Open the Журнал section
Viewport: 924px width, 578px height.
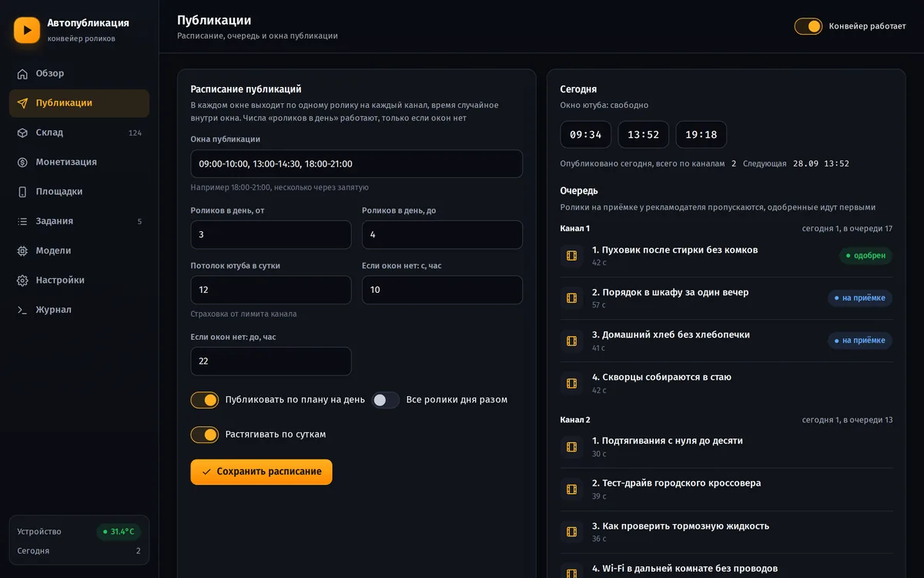pos(79,310)
